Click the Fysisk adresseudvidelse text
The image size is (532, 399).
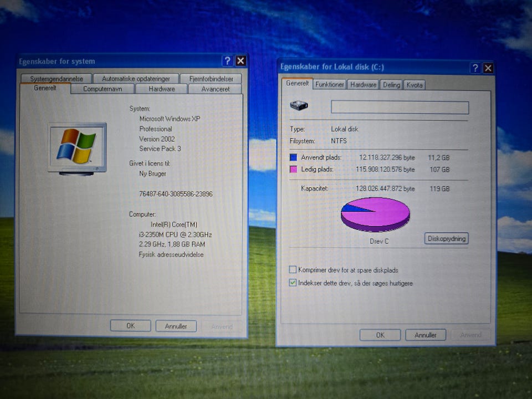[171, 254]
